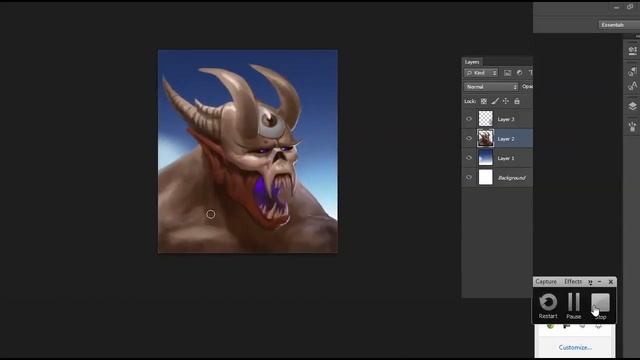This screenshot has height=360, width=640.
Task: Hide Layer 2 with its eye icon
Action: coord(469,139)
